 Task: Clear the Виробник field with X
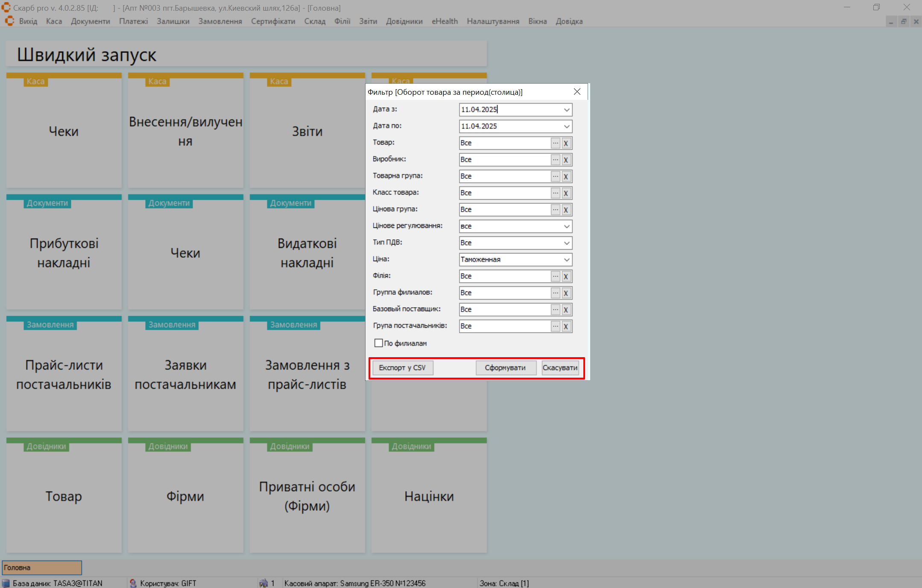[x=566, y=160]
